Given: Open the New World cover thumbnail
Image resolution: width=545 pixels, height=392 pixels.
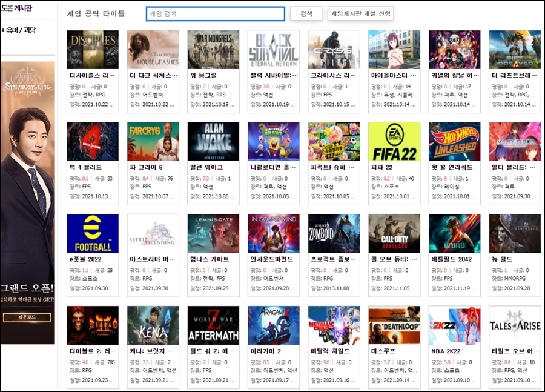Looking at the screenshot, I should [x=515, y=233].
